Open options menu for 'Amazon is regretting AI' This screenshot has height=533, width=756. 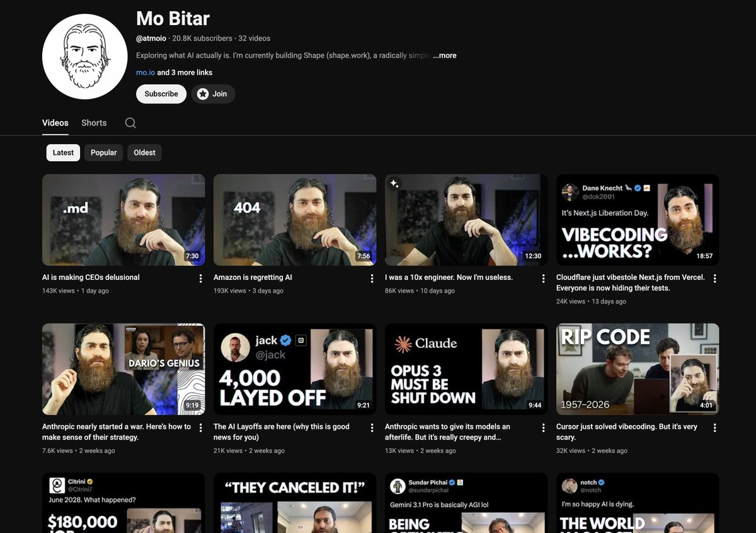(x=372, y=278)
